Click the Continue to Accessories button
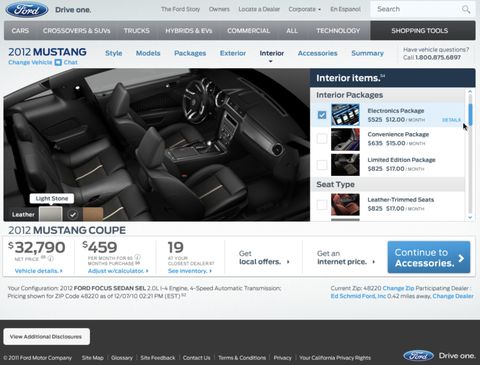 point(429,257)
